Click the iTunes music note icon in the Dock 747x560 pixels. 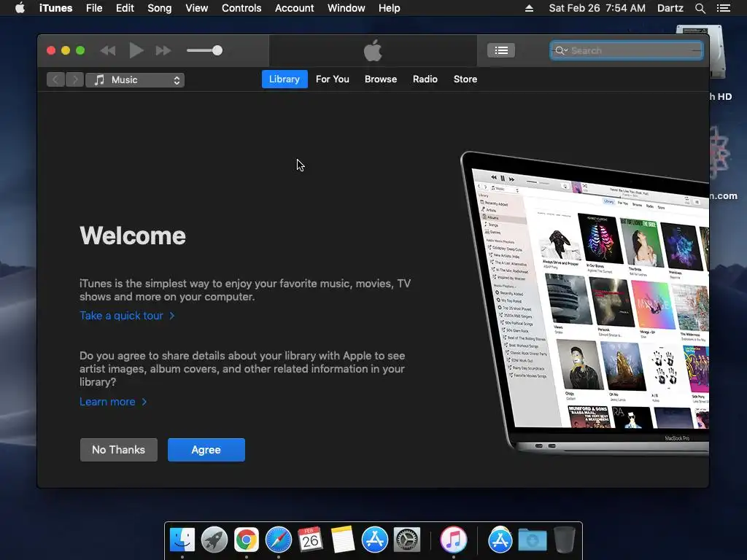(x=453, y=540)
